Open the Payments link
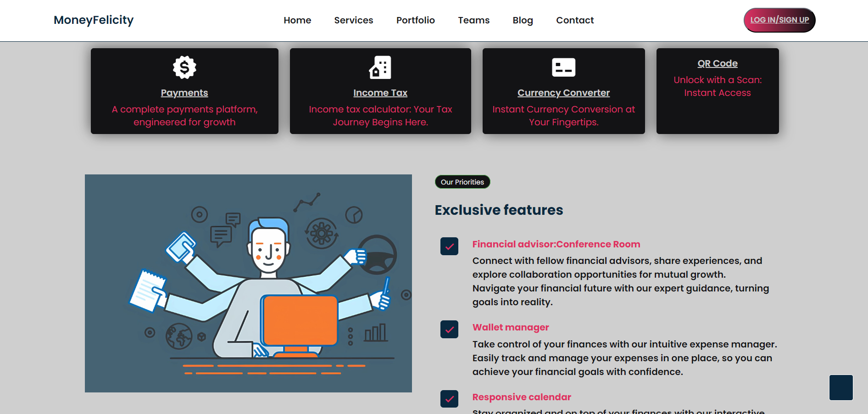 click(x=184, y=93)
